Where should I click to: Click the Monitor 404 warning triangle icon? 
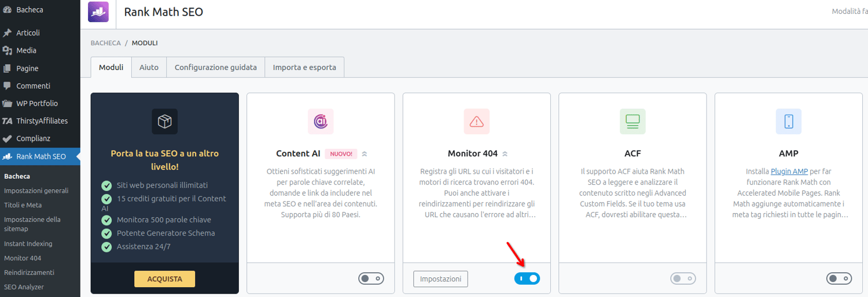tap(477, 121)
